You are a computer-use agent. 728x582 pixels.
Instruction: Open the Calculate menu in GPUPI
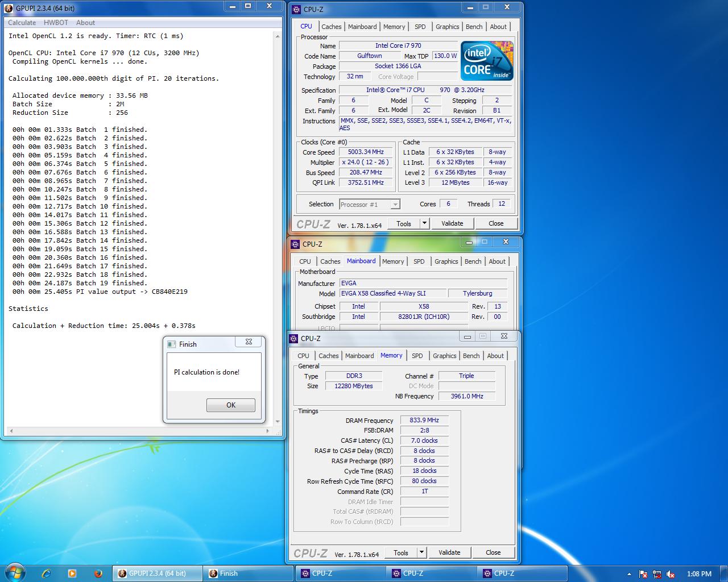22,23
